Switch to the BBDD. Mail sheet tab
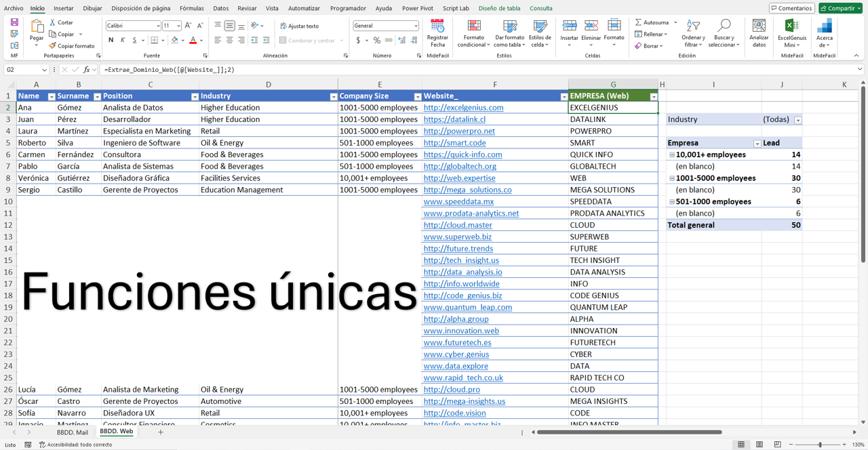Viewport: 868px width, 450px height. [72, 432]
